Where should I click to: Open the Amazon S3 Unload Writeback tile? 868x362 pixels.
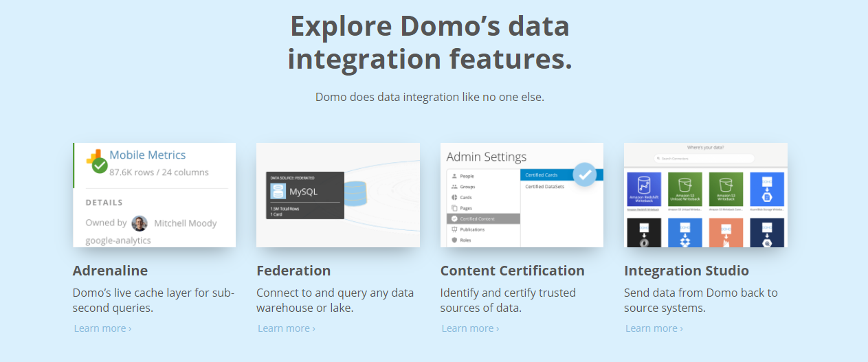coord(685,189)
